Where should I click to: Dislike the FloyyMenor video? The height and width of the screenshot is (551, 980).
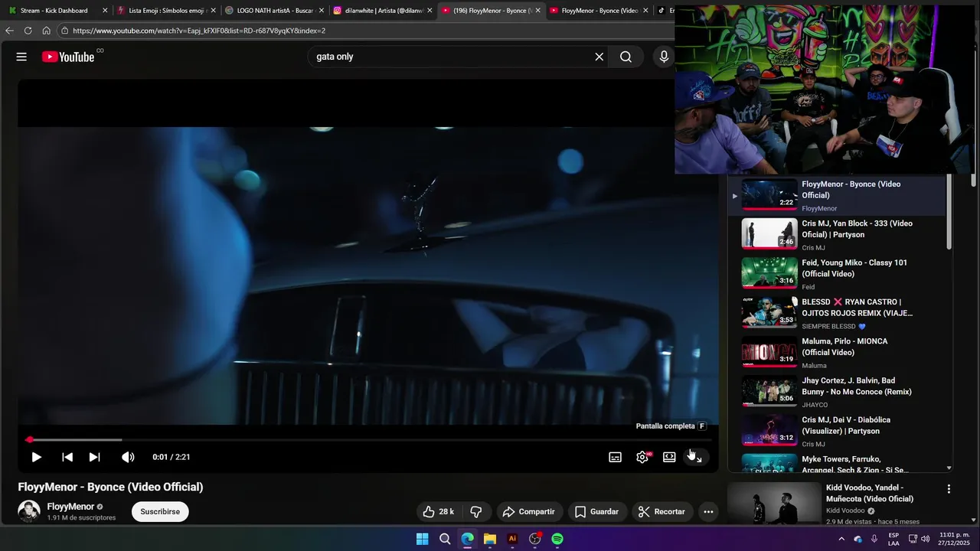click(475, 511)
